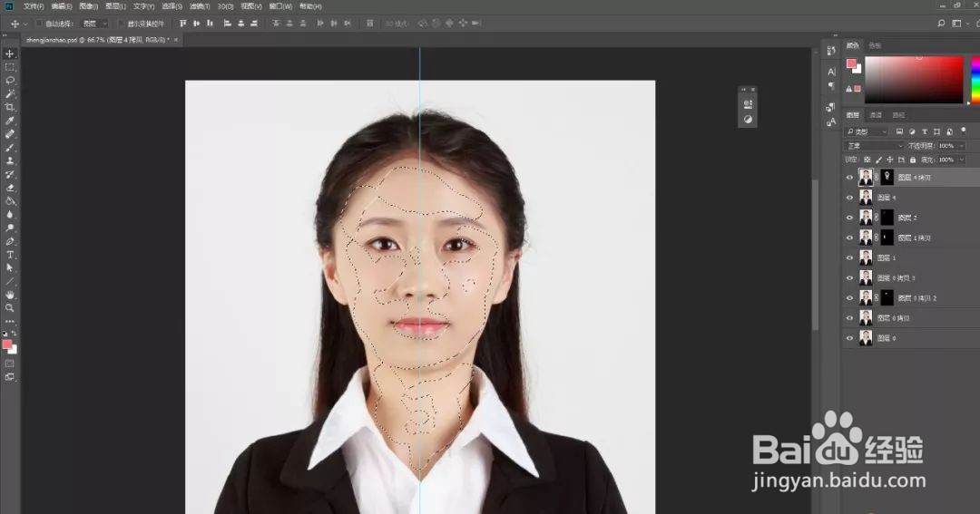This screenshot has width=980, height=514.
Task: Open the 文件(F) menu
Action: (34, 6)
